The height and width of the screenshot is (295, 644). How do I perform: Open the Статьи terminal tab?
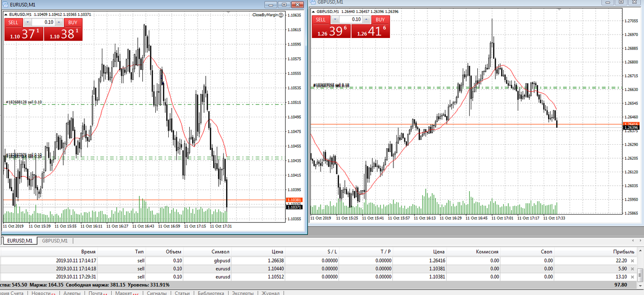pos(182,293)
